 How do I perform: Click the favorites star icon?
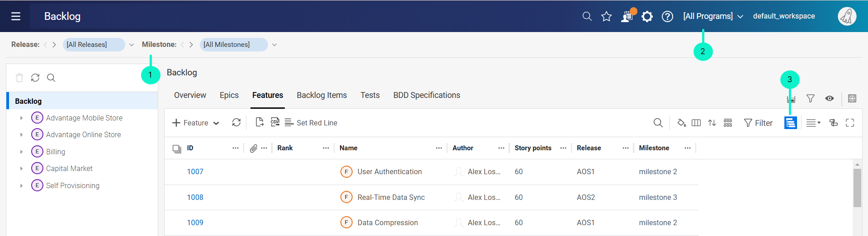[x=606, y=17]
